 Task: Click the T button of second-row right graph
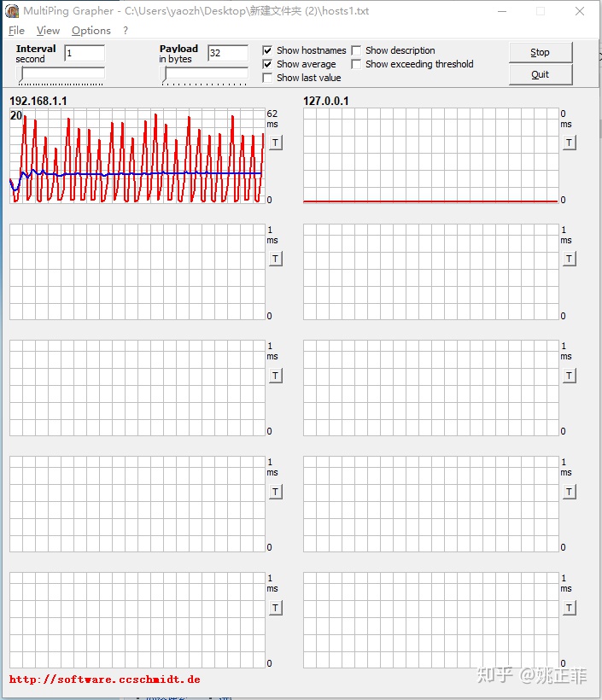click(x=569, y=260)
